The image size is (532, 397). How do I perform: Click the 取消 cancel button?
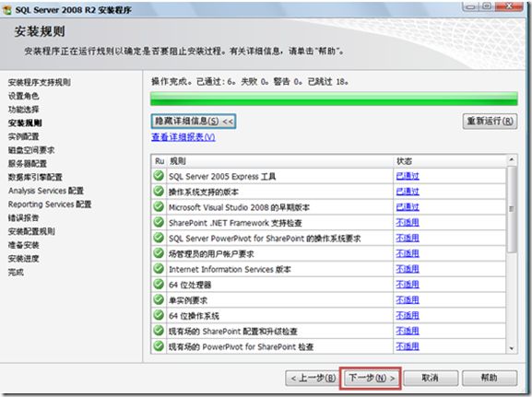(x=431, y=378)
